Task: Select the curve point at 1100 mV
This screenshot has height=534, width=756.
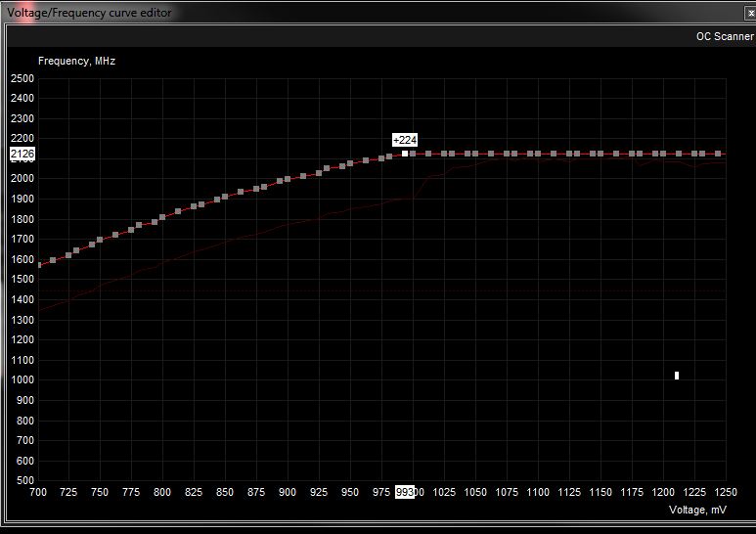Action: click(x=538, y=154)
